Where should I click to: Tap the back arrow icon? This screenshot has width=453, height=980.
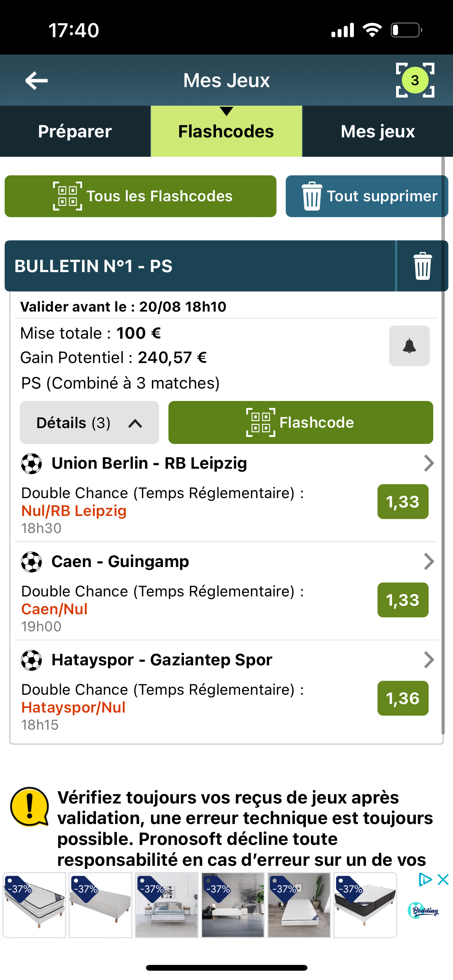[36, 81]
